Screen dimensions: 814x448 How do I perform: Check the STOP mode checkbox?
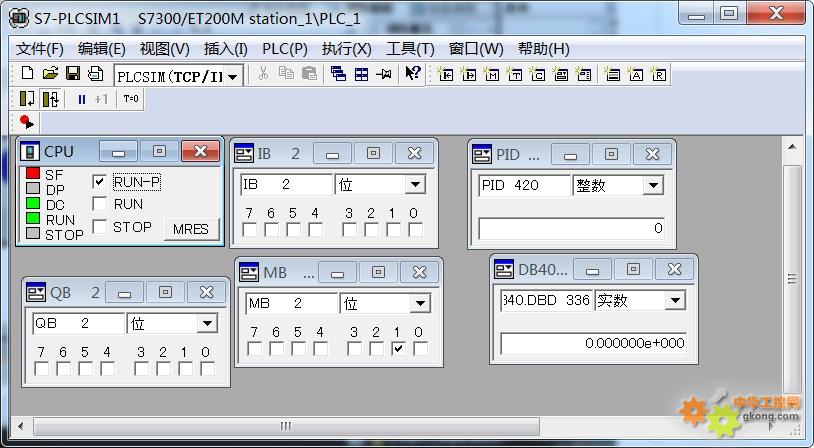tap(99, 226)
